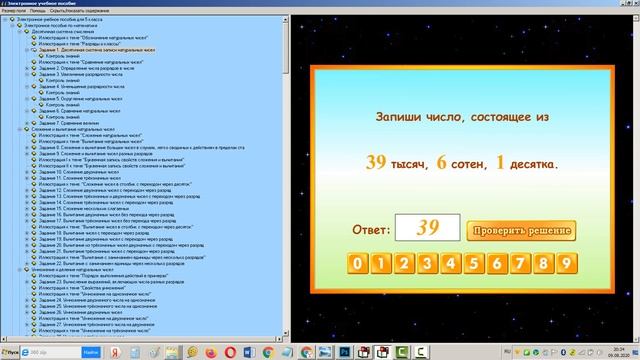This screenshot has height=360, width=640.
Task: Click the root node icon of the tree
Action: [12, 19]
